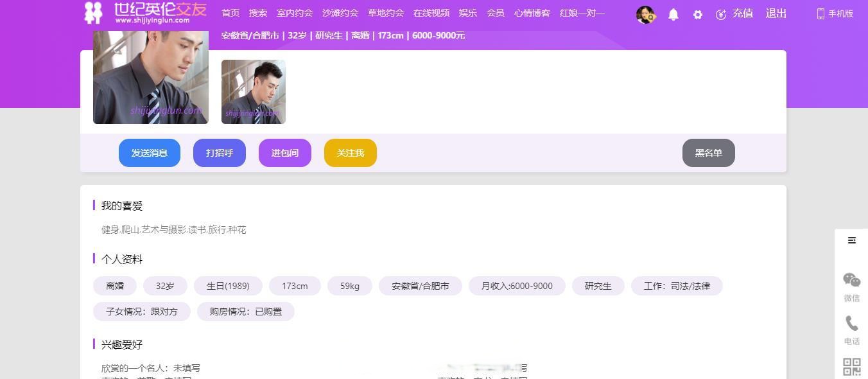Click the 月收入:6000-9000 tag
This screenshot has height=379, width=868.
tap(517, 286)
